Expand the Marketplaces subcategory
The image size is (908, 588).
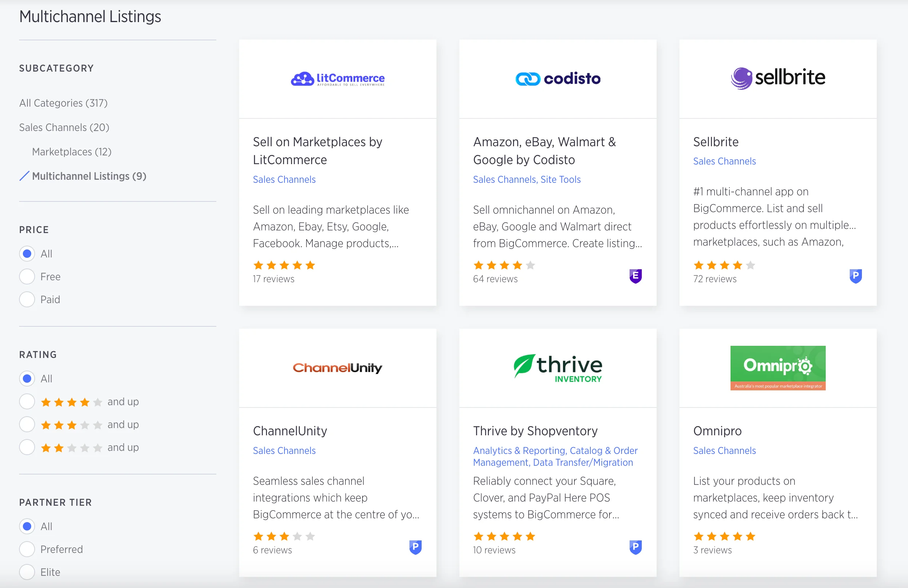[72, 152]
